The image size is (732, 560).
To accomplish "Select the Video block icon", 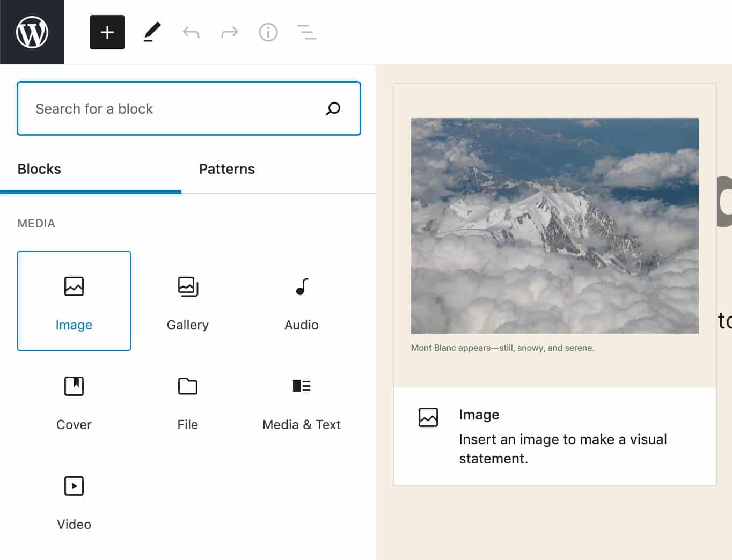I will click(74, 486).
